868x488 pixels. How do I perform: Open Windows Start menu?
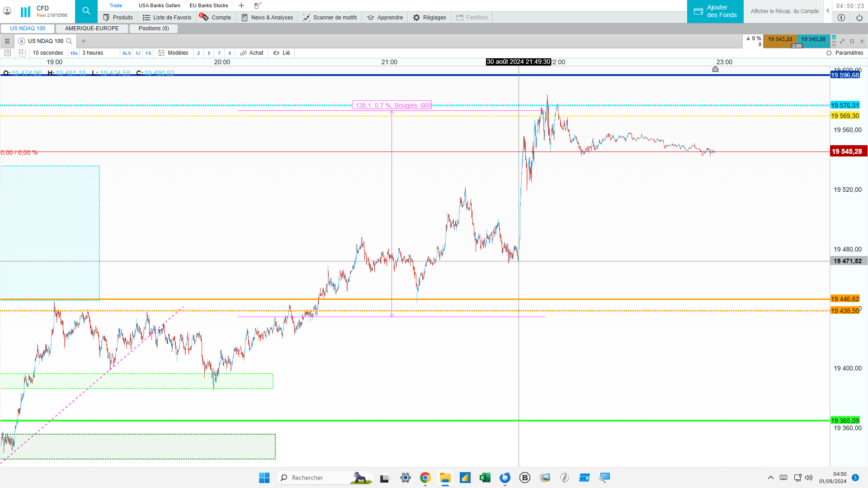pos(264,478)
